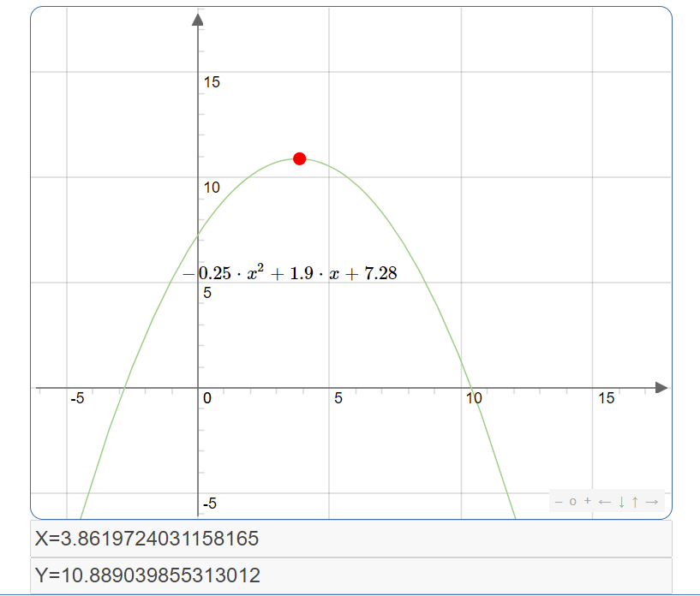Click the X coordinate value field

coord(351,539)
